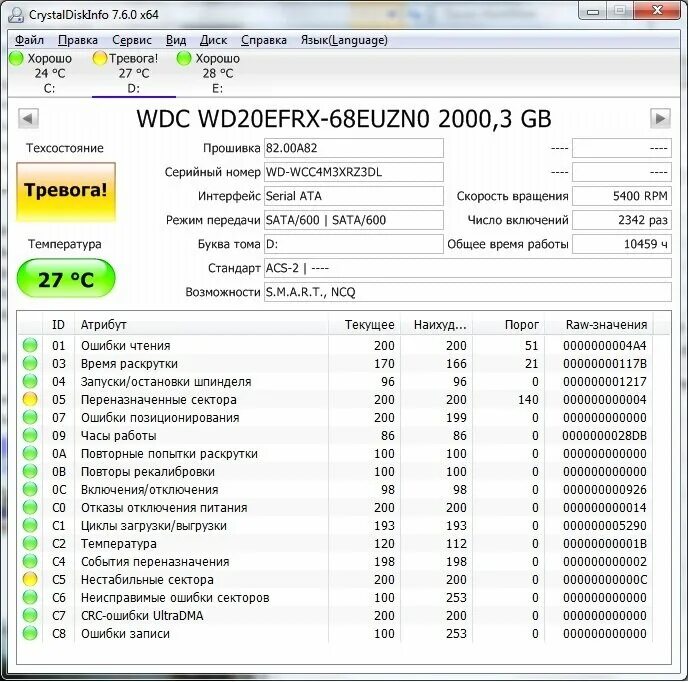
Task: Select the Переназначенные сектора attribute text
Action: [x=159, y=400]
